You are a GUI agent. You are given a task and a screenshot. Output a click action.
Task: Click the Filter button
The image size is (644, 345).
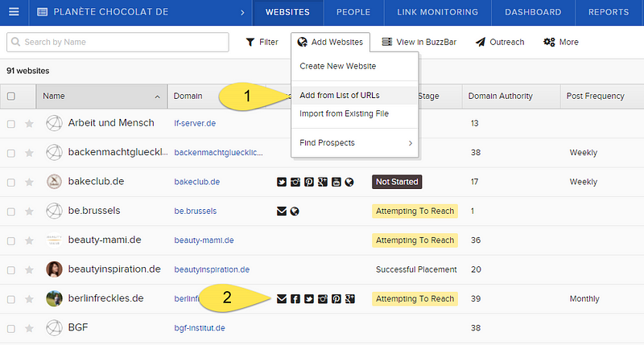262,42
